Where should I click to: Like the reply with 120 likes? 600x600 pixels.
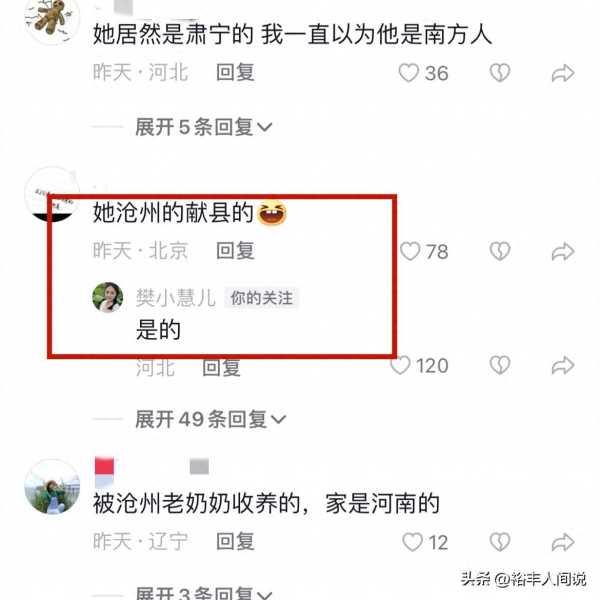[400, 365]
